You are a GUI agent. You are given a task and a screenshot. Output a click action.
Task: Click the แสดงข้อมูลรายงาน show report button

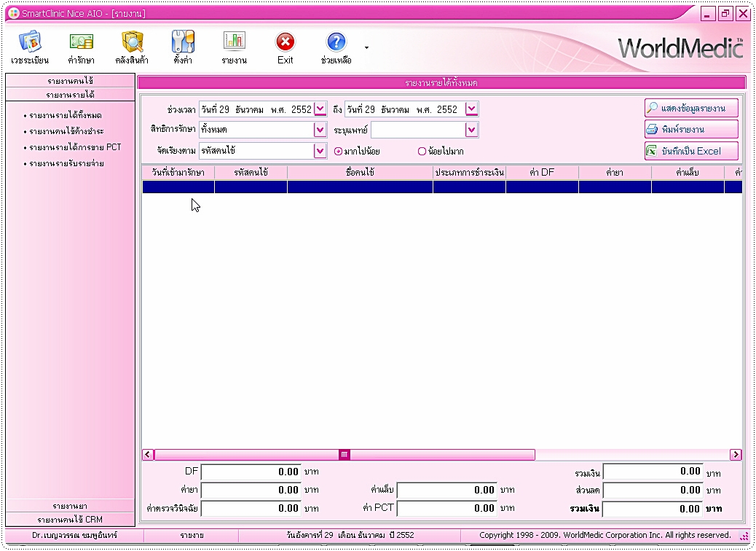[691, 108]
